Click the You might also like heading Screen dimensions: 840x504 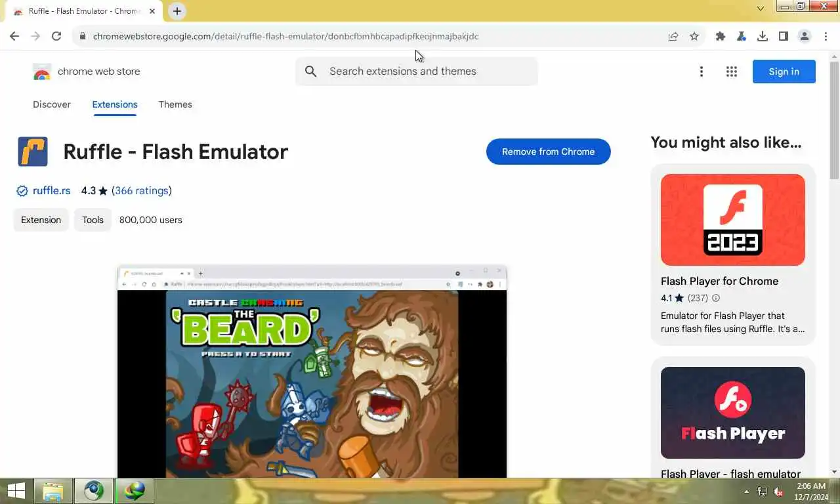coord(726,142)
